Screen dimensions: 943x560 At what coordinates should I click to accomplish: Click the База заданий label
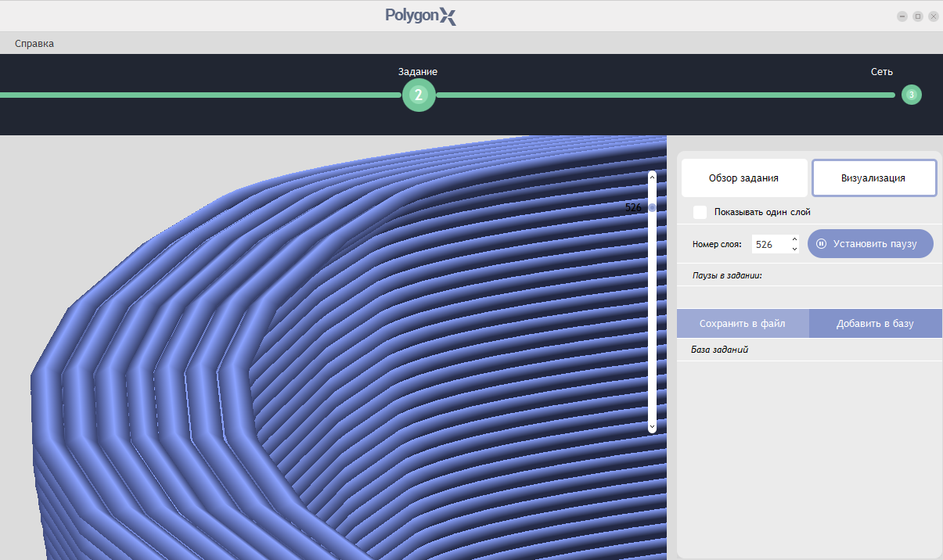720,350
